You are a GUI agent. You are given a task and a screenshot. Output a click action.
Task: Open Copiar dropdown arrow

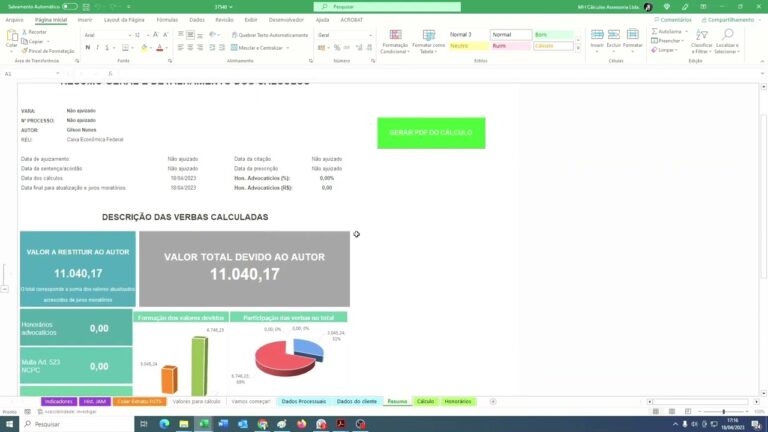coord(48,42)
